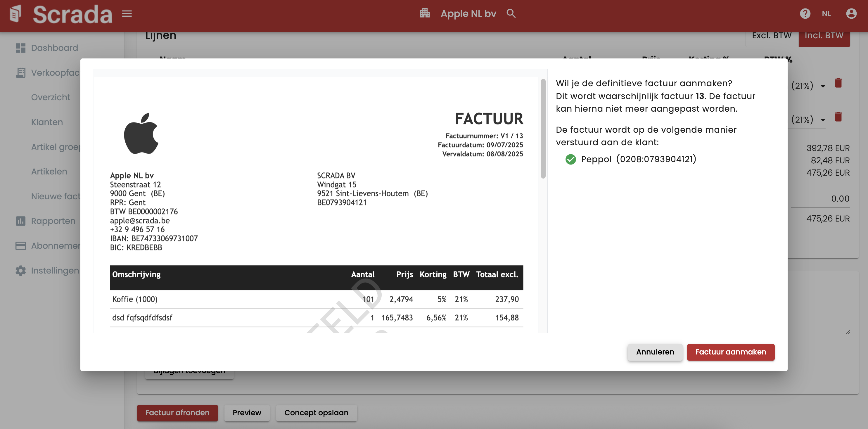Go to Dashboard in sidebar
Image resolution: width=868 pixels, height=429 pixels.
54,48
